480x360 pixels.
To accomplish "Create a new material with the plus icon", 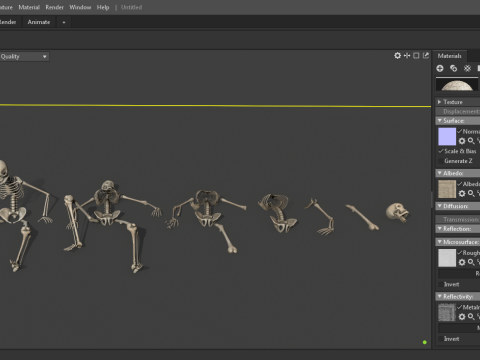I will pos(440,68).
